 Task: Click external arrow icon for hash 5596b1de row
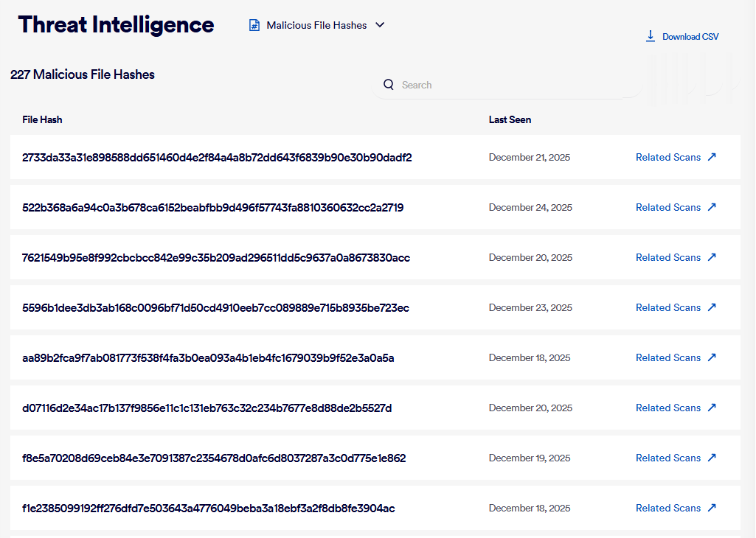(712, 307)
